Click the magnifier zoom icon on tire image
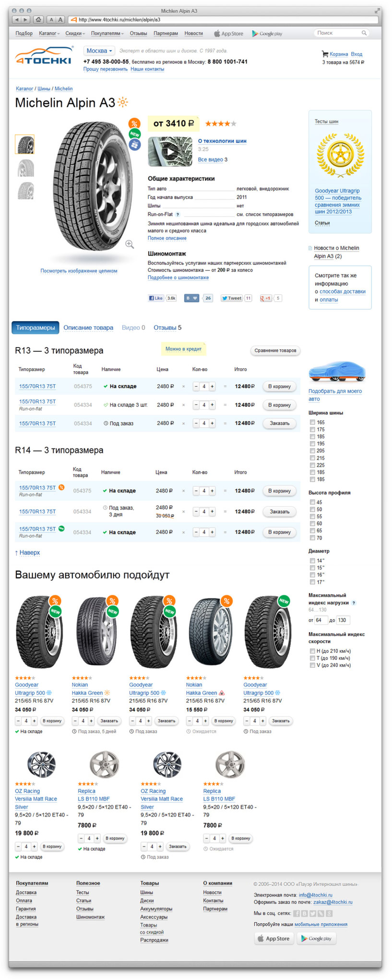The image size is (392, 980). [130, 244]
